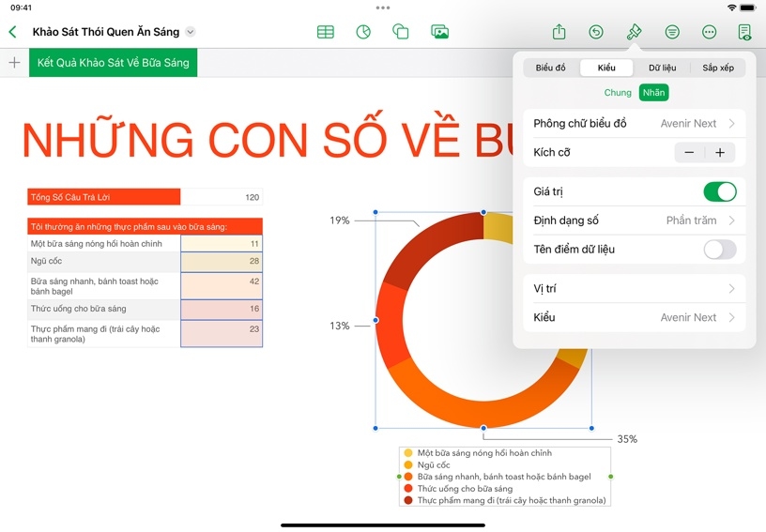Tap the undo icon
This screenshot has width=766, height=532.
tap(596, 32)
